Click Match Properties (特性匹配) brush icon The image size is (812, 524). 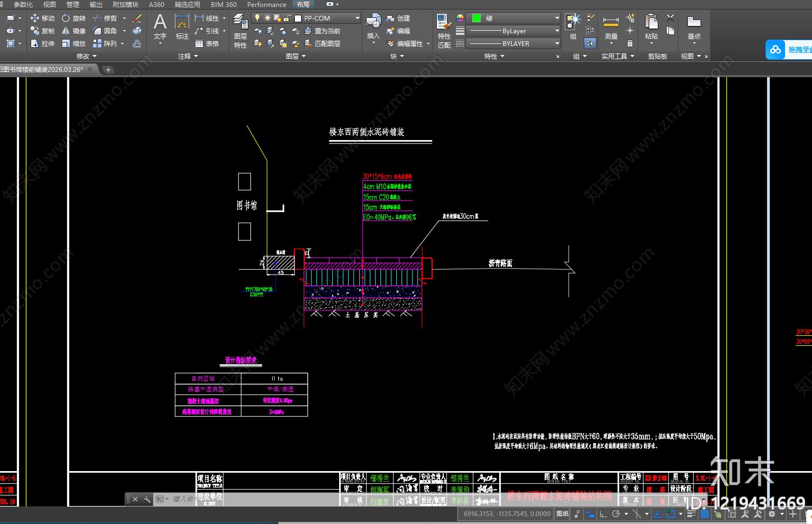[444, 31]
